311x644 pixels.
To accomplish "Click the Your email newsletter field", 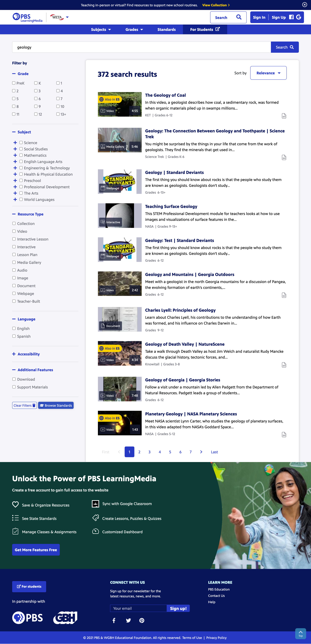I will (138, 609).
